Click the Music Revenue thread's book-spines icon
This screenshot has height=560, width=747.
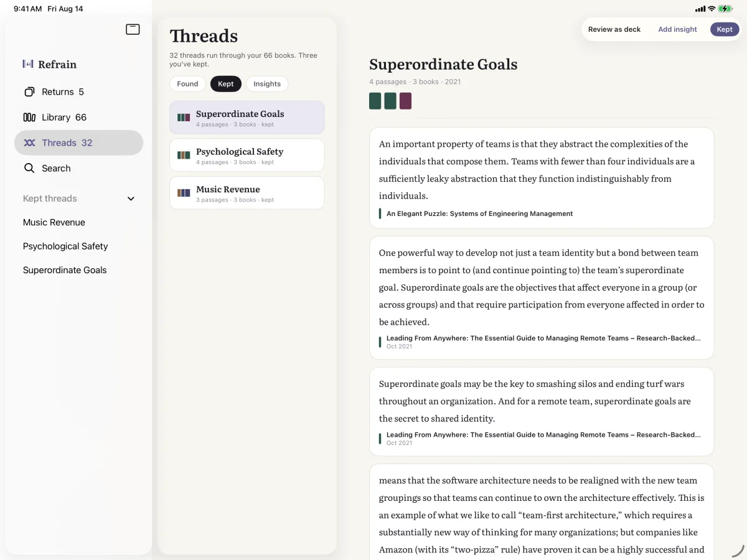pos(184,193)
